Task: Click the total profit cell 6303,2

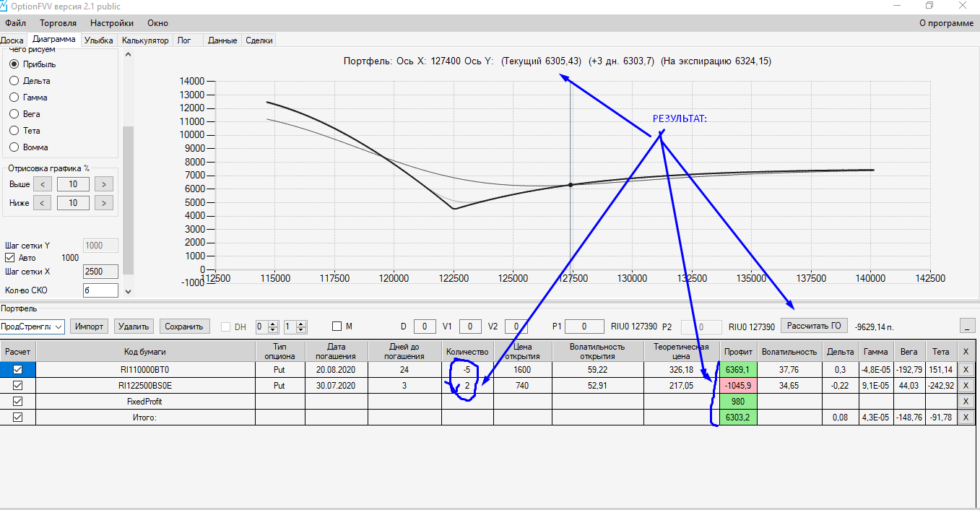Action: (x=737, y=417)
